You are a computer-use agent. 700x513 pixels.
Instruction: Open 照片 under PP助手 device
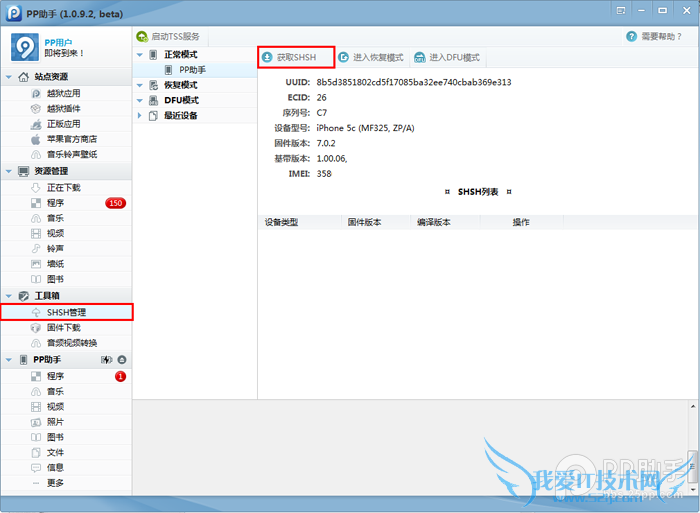click(x=66, y=422)
